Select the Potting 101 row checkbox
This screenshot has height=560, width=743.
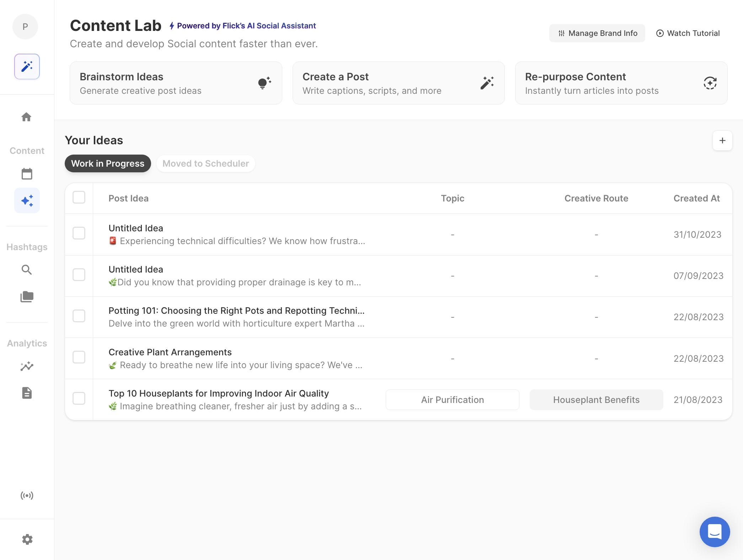point(79,316)
